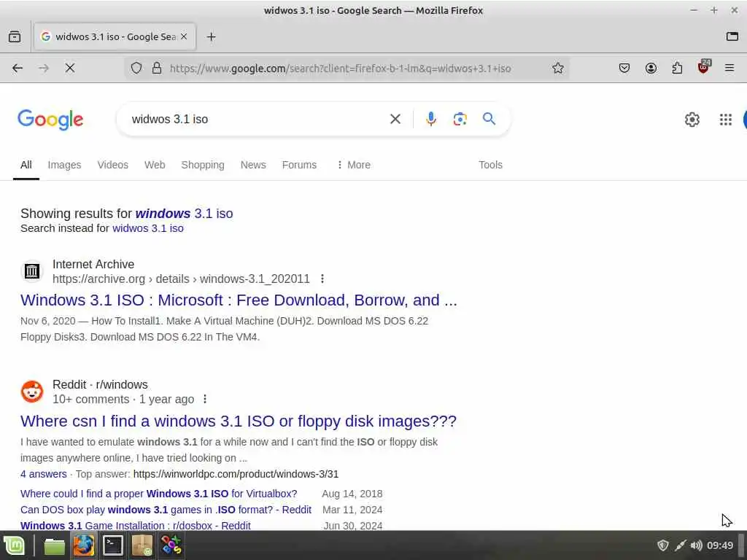747x560 pixels.
Task: Switch to News tab
Action: coord(253,165)
